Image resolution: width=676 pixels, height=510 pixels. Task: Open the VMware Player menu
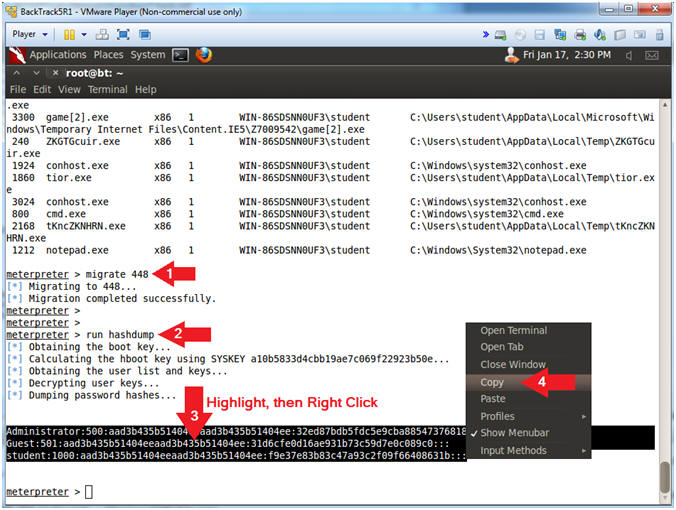[x=29, y=34]
